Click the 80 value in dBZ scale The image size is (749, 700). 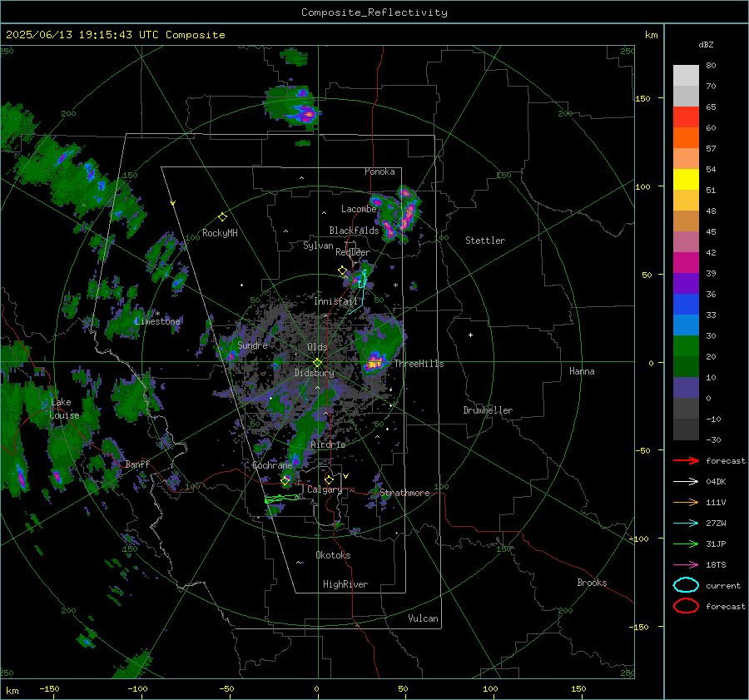pos(711,66)
